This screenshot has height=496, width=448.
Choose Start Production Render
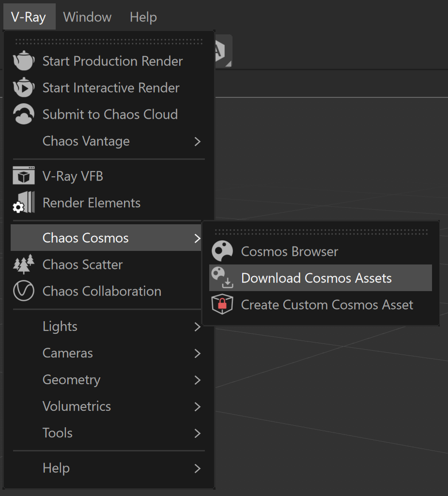[108, 61]
